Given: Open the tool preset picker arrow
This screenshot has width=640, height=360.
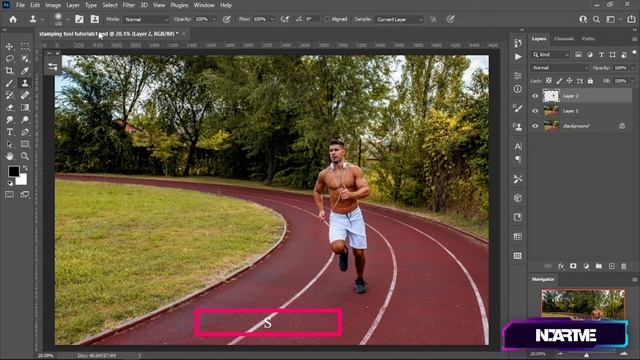Looking at the screenshot, I should click(42, 19).
